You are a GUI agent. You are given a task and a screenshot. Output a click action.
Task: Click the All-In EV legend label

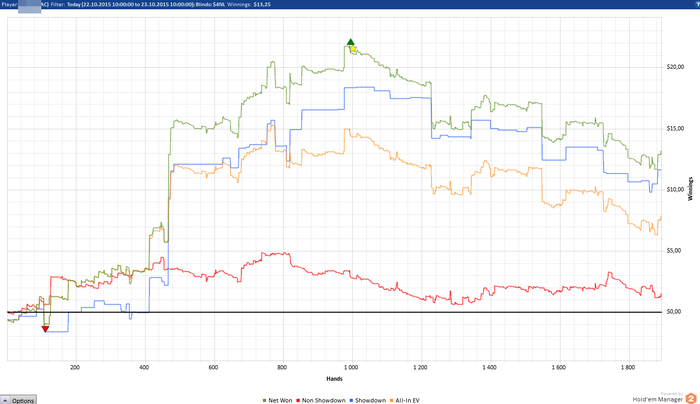pos(407,400)
